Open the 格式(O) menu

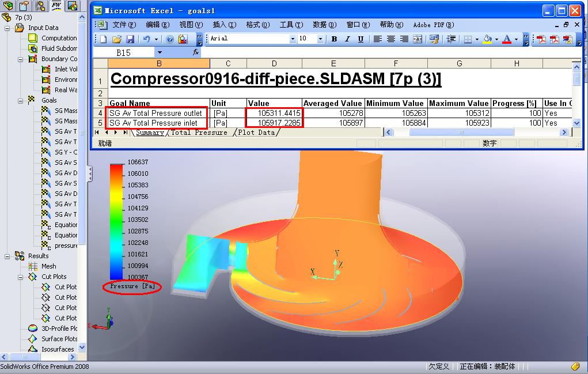(x=257, y=25)
